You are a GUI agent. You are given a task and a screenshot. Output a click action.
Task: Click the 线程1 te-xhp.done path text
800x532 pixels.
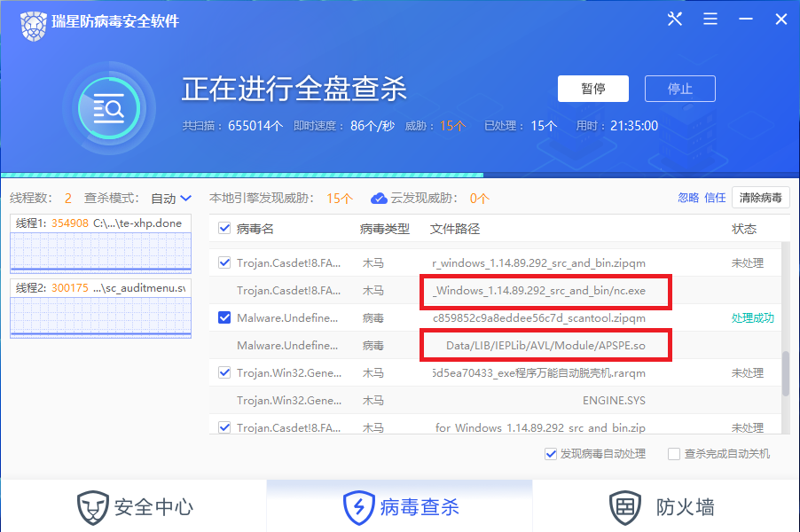point(137,223)
